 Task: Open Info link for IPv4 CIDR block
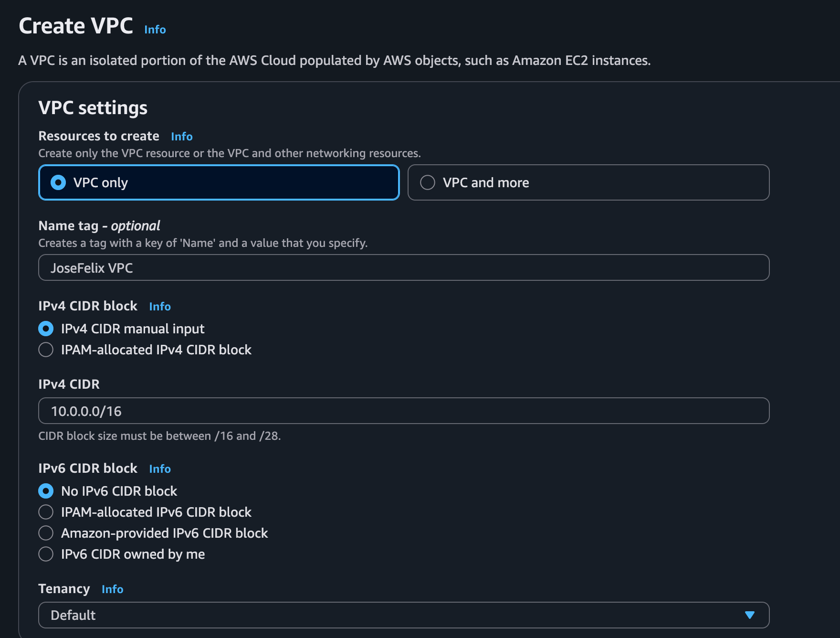click(x=160, y=307)
